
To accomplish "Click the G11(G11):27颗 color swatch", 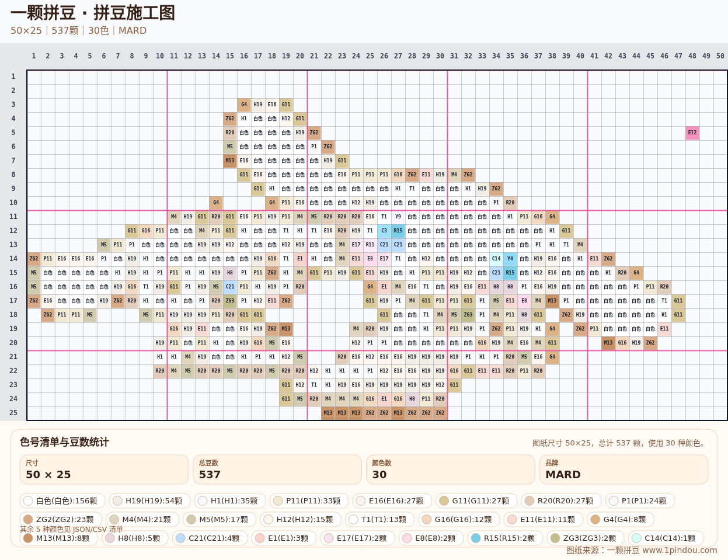I will click(x=476, y=501).
